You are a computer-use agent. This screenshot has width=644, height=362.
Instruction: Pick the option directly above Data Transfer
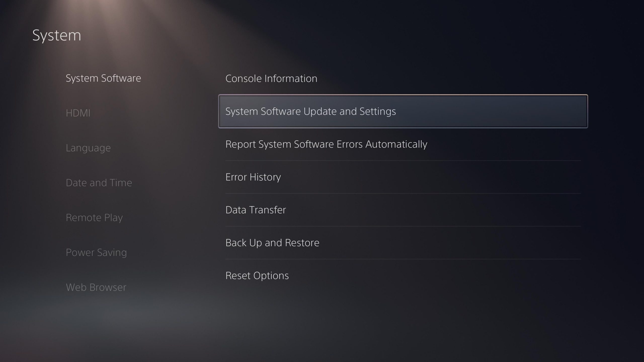pos(253,177)
